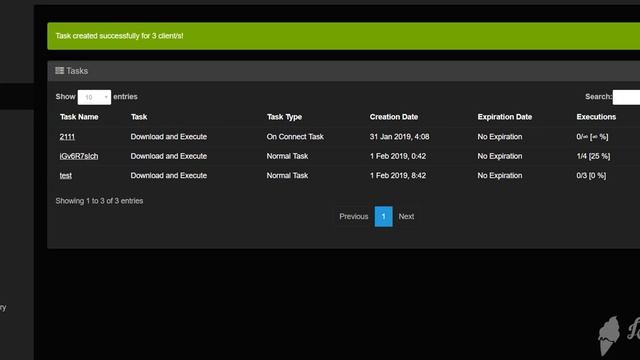Click the Tasks panel list icon

pyautogui.click(x=60, y=71)
